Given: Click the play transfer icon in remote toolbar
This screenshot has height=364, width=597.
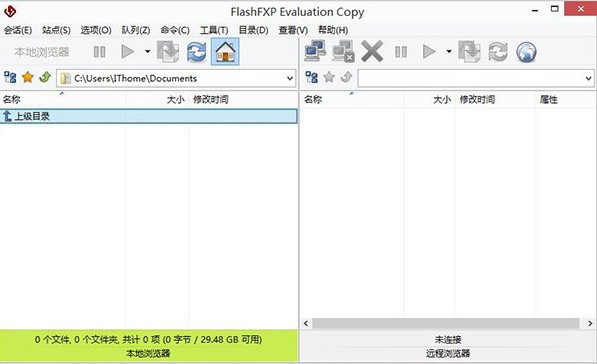Looking at the screenshot, I should pyautogui.click(x=429, y=51).
